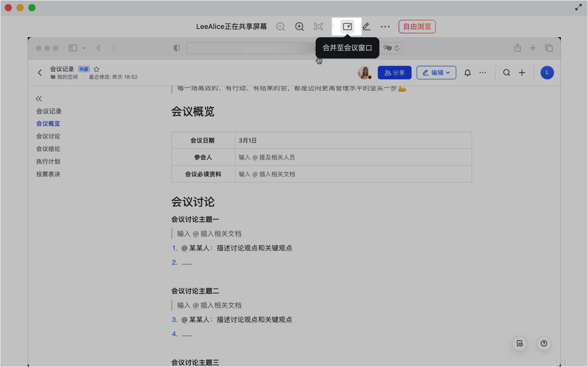
Task: Select 会议讨论 in the outline
Action: (x=48, y=136)
